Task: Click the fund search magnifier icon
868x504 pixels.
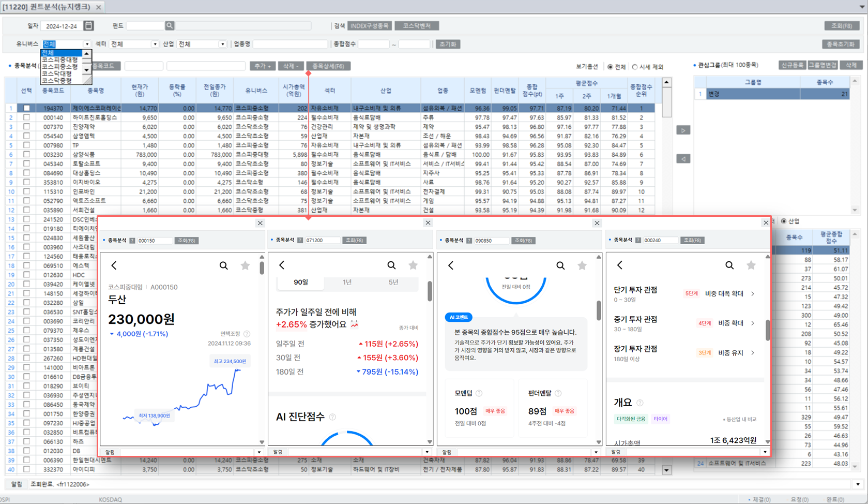Action: (170, 25)
